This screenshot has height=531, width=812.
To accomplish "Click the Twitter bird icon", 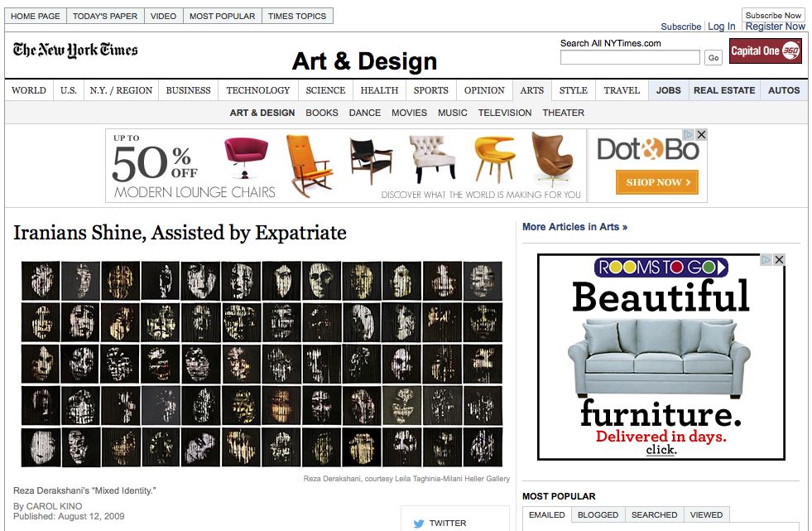I will pos(419,524).
